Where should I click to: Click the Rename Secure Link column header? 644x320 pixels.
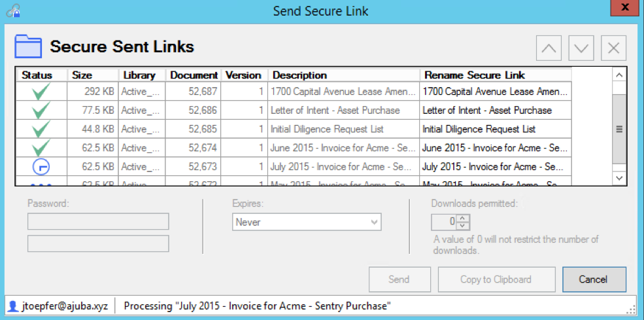click(x=475, y=75)
